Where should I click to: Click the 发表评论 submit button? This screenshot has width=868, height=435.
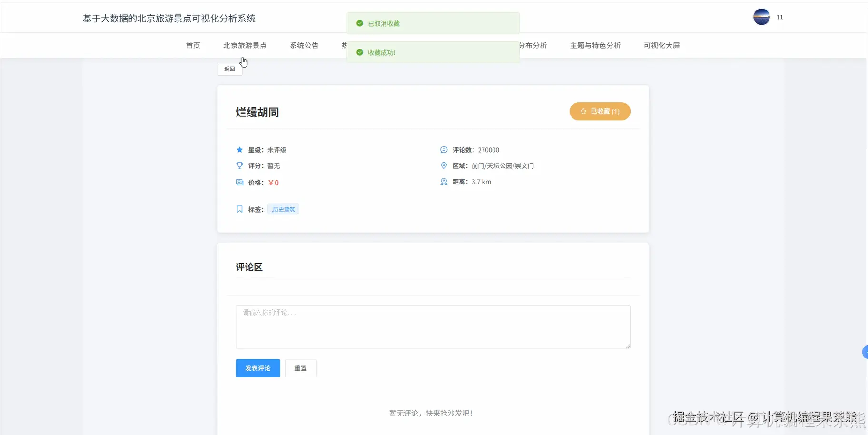tap(257, 367)
